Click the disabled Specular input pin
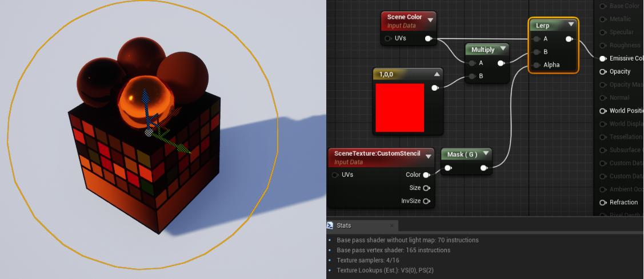This screenshot has height=279, width=644. pyautogui.click(x=602, y=32)
